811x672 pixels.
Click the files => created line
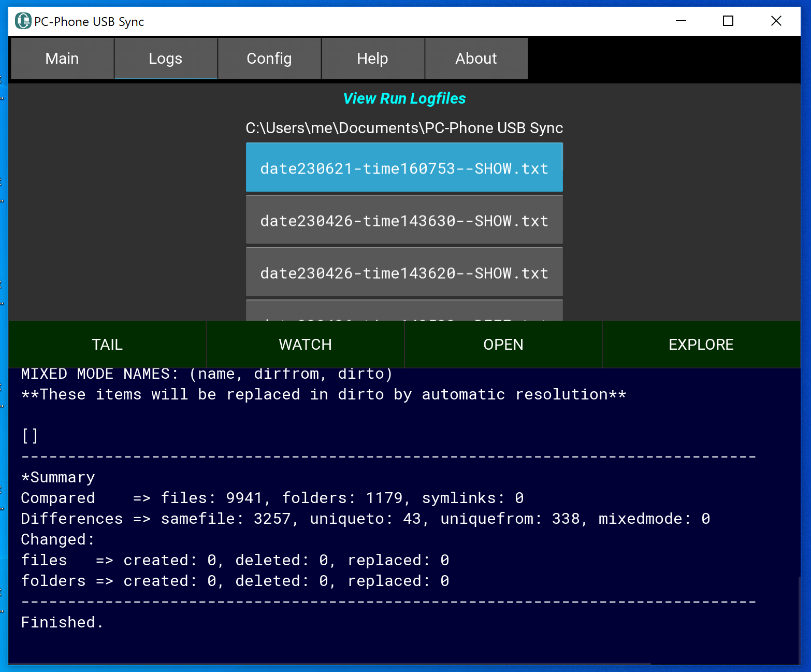click(235, 560)
